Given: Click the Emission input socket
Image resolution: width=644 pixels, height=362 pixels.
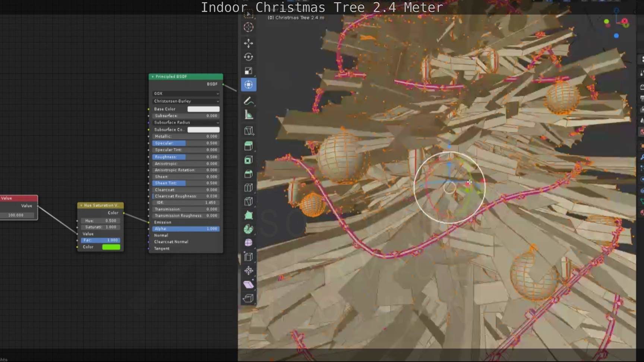Looking at the screenshot, I should point(149,222).
